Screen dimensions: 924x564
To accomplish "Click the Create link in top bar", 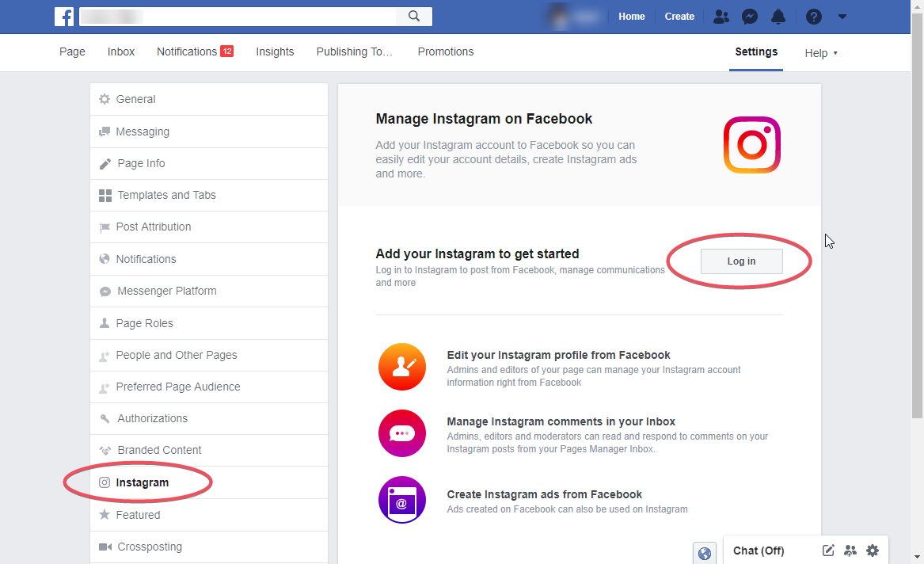I will [x=679, y=17].
